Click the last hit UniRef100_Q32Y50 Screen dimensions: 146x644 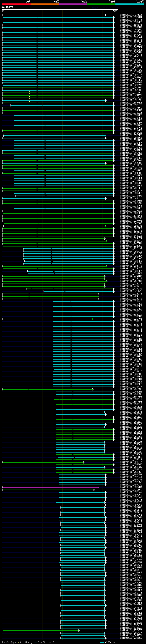pos(131,638)
